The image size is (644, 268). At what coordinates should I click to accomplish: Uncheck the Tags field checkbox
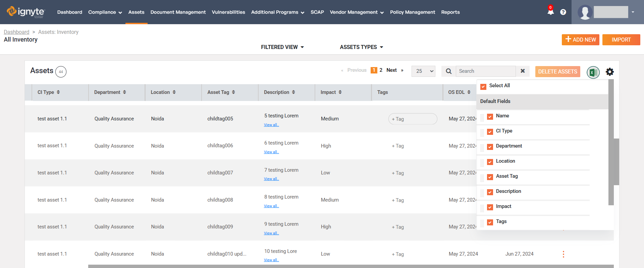(490, 222)
